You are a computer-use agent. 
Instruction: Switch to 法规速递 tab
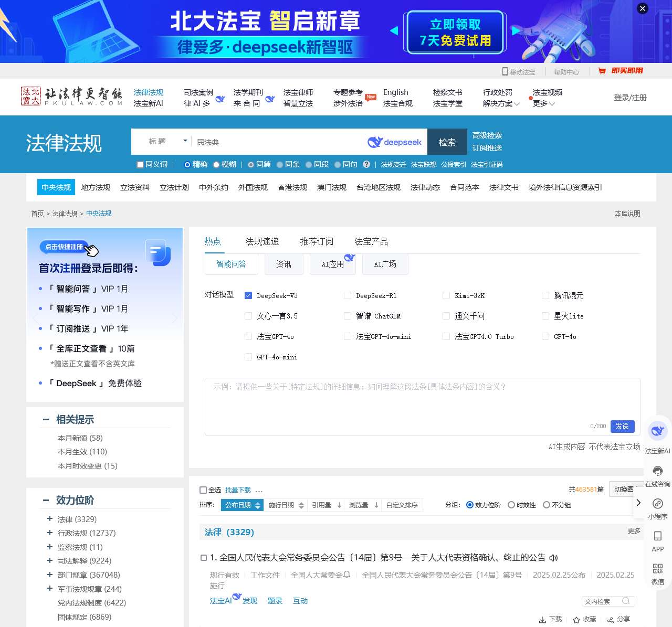(x=262, y=241)
